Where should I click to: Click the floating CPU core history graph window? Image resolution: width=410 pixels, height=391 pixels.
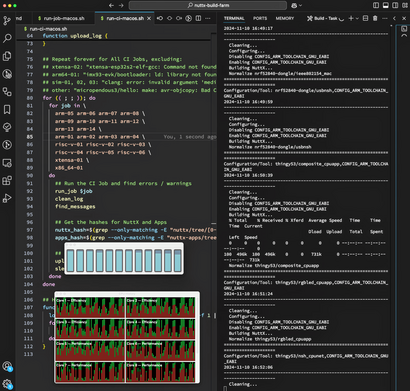(x=127, y=337)
